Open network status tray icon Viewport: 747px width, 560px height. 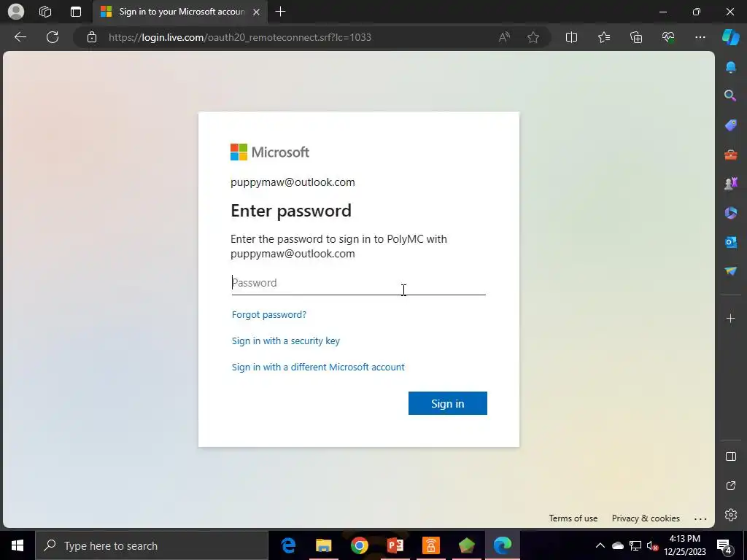point(635,545)
